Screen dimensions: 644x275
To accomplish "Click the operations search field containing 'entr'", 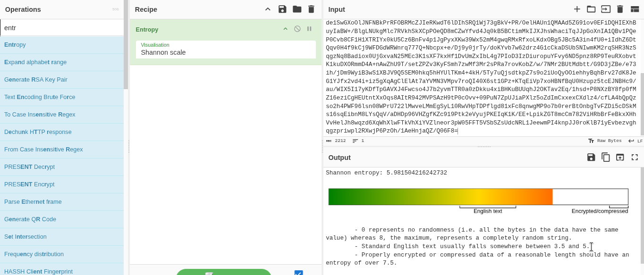I will click(62, 27).
